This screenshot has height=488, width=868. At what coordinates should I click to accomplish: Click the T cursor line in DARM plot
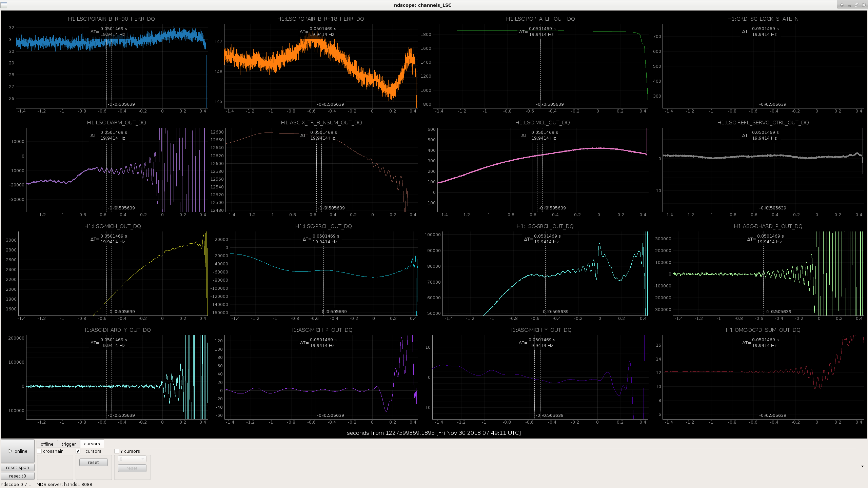pyautogui.click(x=106, y=169)
